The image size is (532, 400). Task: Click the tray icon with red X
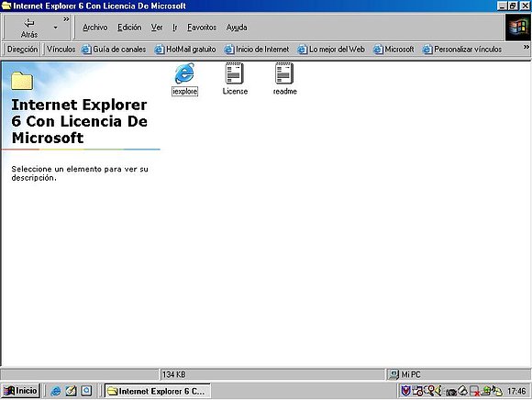[x=474, y=391]
